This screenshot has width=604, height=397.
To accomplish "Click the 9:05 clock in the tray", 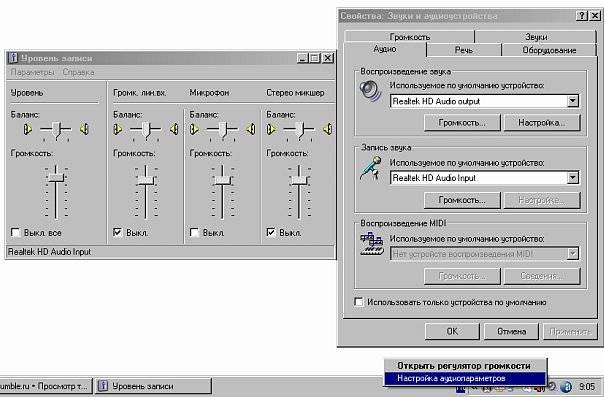I will 587,386.
